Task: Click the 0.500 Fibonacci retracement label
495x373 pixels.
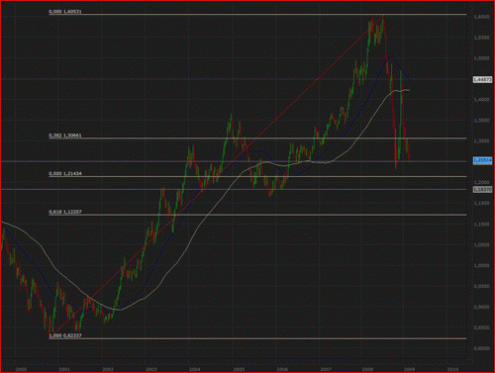Action: coord(65,174)
